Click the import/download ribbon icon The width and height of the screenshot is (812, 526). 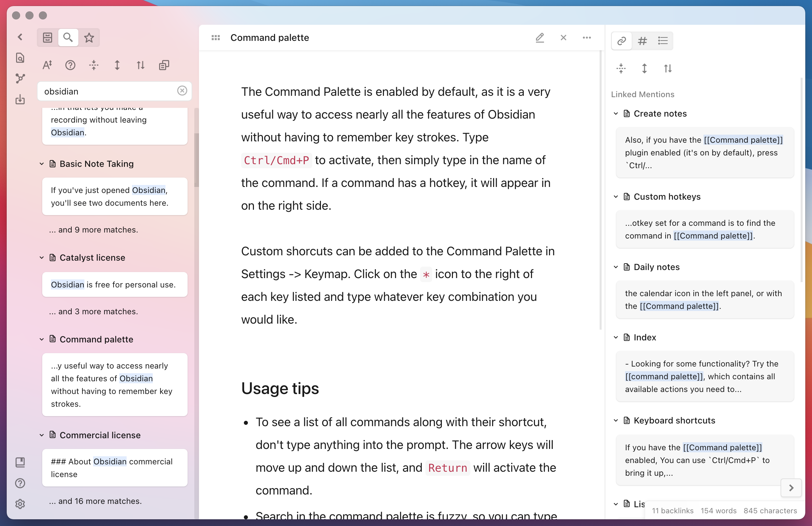[x=20, y=99]
